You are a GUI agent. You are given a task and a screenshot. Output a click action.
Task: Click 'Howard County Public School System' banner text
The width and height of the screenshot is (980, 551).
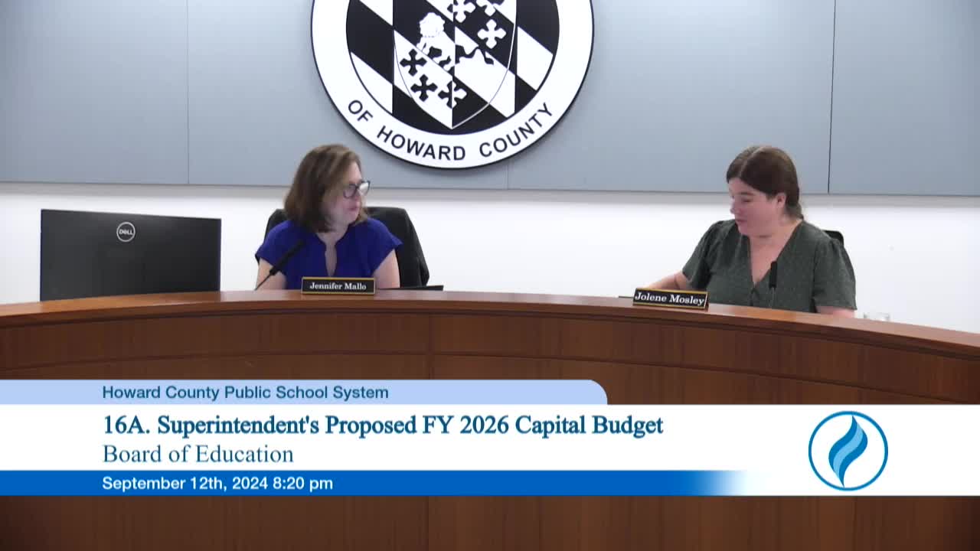245,393
